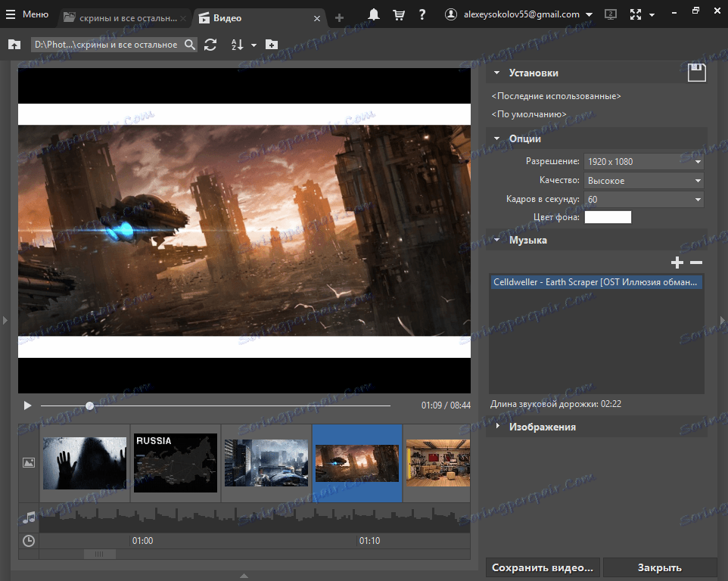Add music track with plus icon

point(677,263)
